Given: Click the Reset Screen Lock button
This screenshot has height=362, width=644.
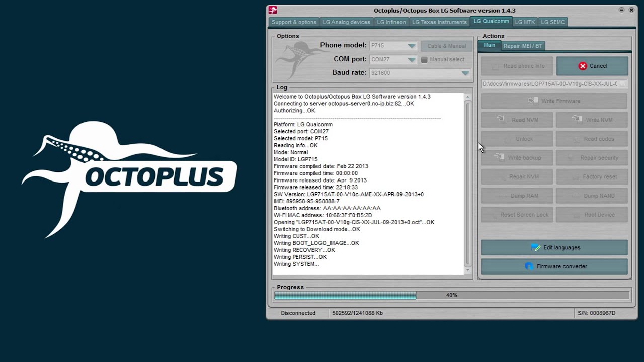Looking at the screenshot, I should (x=517, y=215).
